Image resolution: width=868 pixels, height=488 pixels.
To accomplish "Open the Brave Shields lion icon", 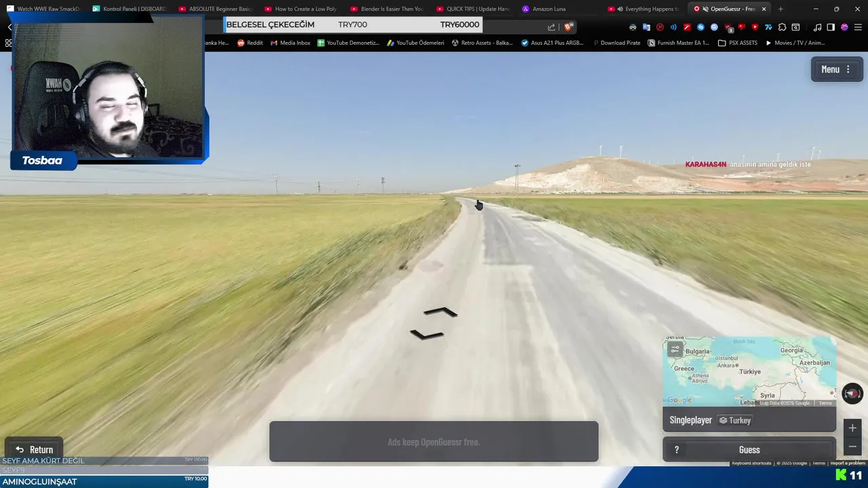I will [x=568, y=27].
